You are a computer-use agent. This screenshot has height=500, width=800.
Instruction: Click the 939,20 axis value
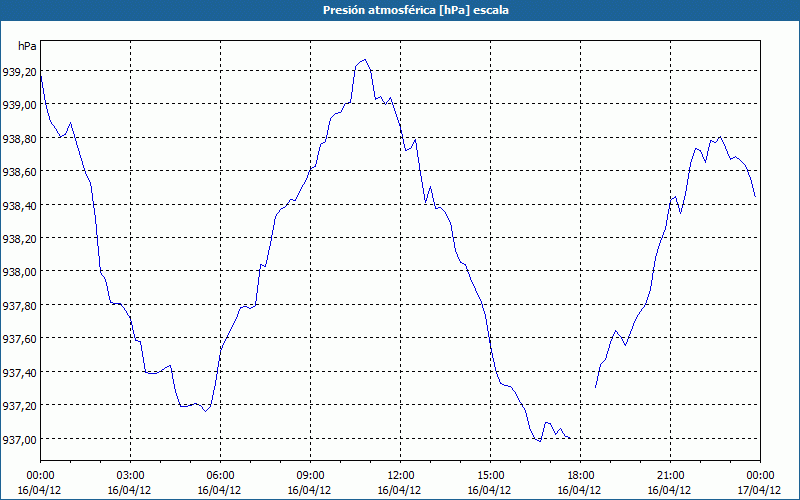coord(19,72)
